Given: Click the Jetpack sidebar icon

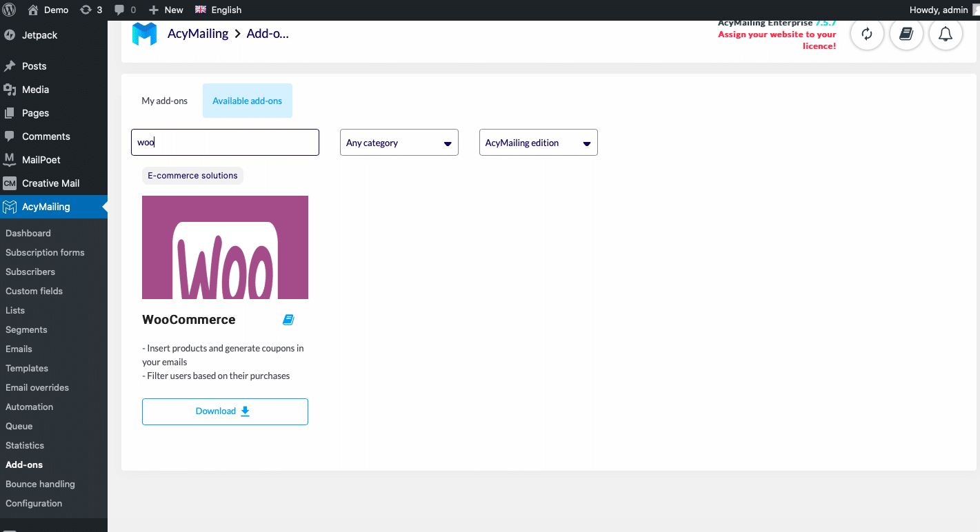Looking at the screenshot, I should (x=10, y=34).
